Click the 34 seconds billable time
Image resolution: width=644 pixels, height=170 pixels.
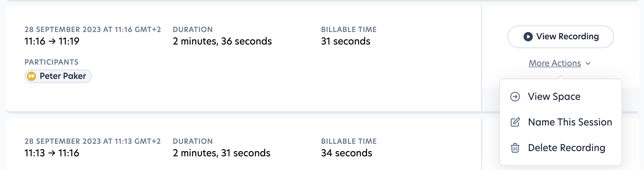tap(346, 153)
